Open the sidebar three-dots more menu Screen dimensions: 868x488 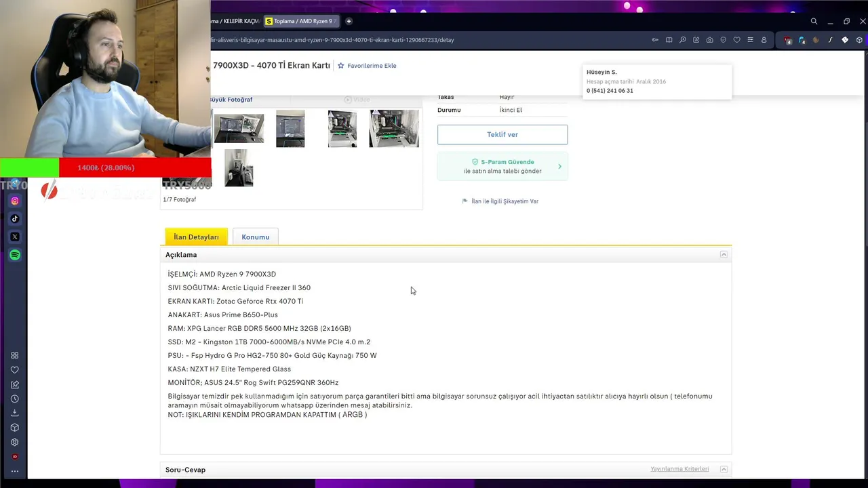[15, 471]
